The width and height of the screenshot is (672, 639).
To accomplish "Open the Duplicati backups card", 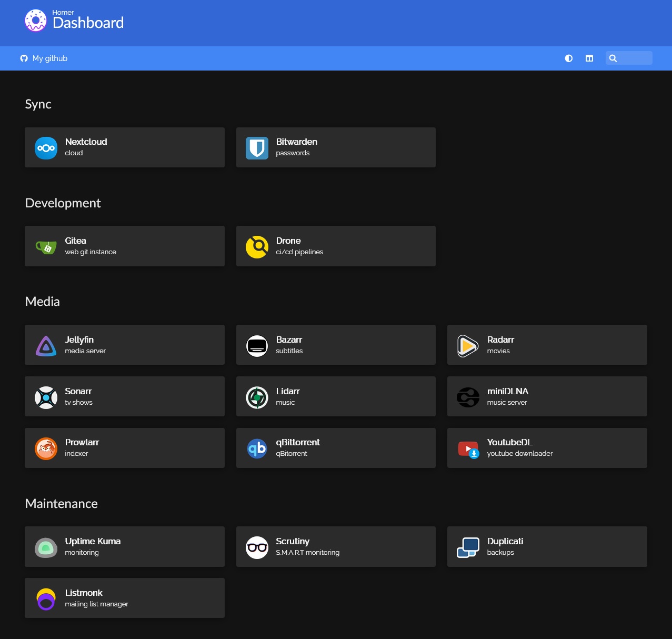I will 547,546.
